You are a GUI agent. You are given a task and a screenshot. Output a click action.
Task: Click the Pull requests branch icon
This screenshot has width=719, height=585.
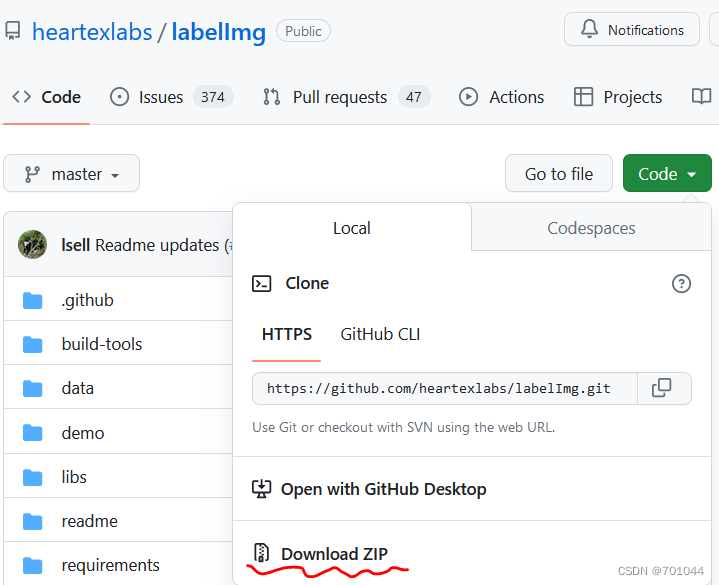[x=271, y=97]
